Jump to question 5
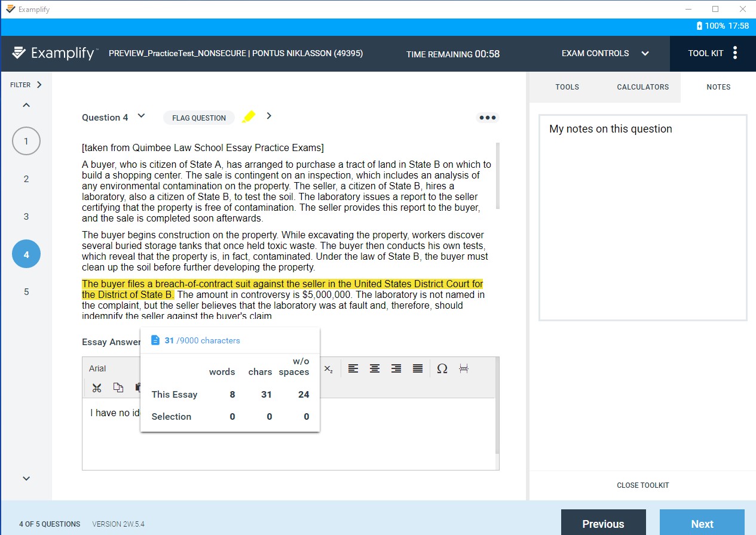This screenshot has width=756, height=535. 26,292
